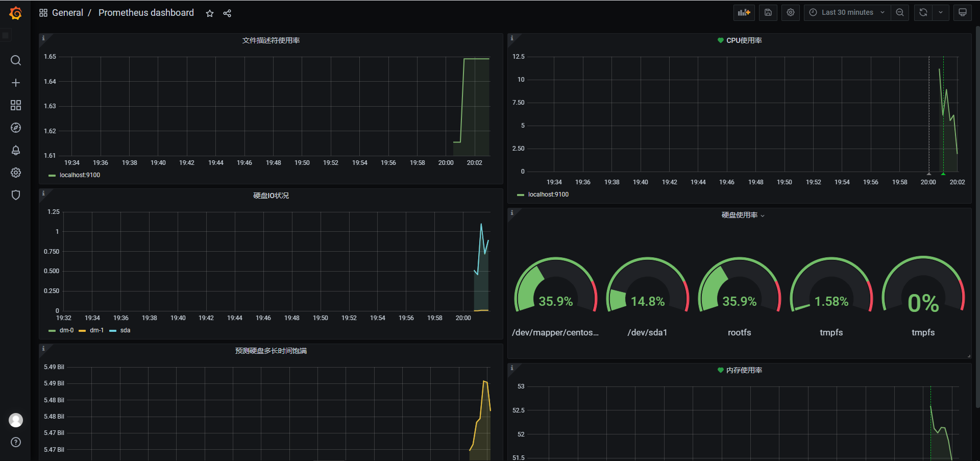Show info for the 硬盘IO状况 panel
Screen dimensions: 980x461
(43, 193)
